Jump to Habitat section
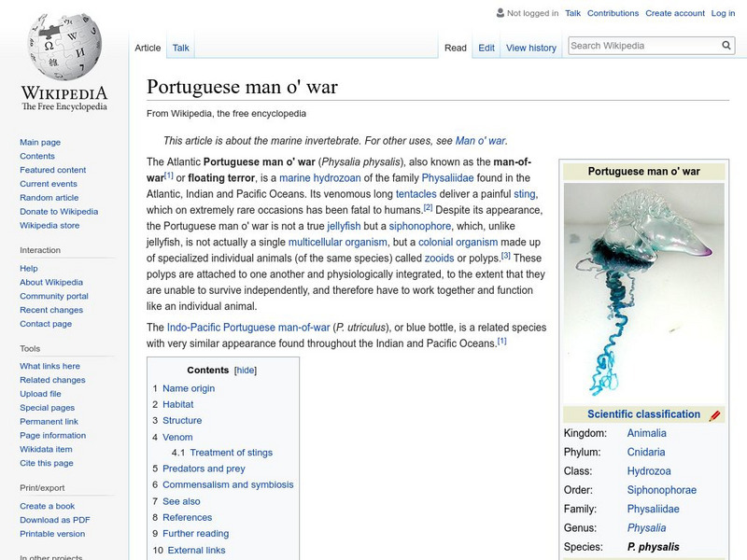 (177, 404)
